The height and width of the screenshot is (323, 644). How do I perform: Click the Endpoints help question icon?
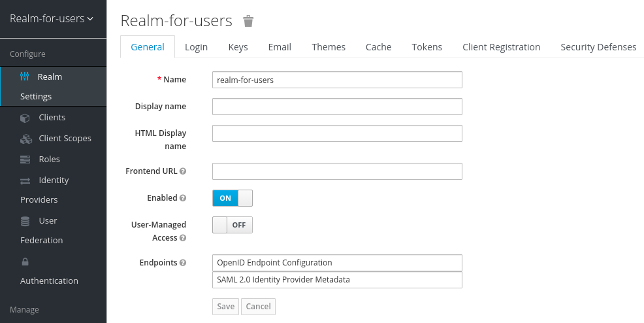(x=183, y=263)
